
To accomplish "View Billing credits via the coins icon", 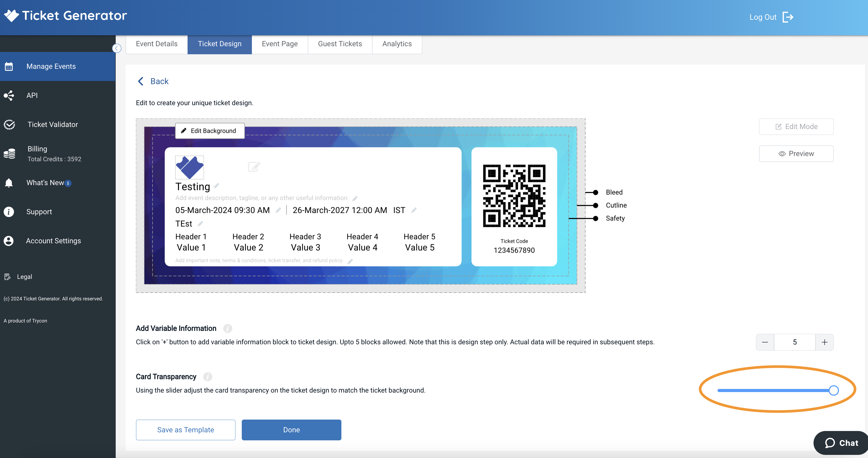I will click(x=9, y=153).
